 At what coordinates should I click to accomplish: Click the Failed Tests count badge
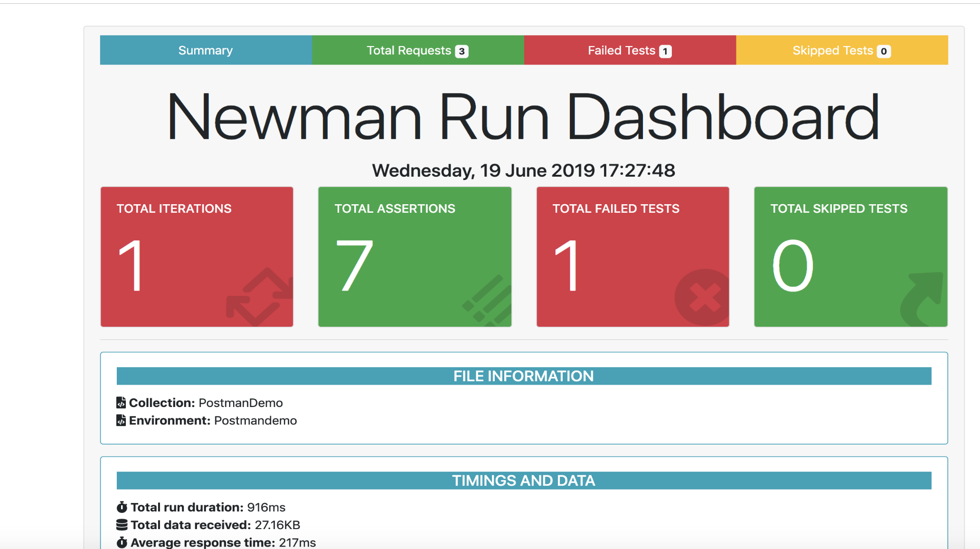[x=665, y=51]
